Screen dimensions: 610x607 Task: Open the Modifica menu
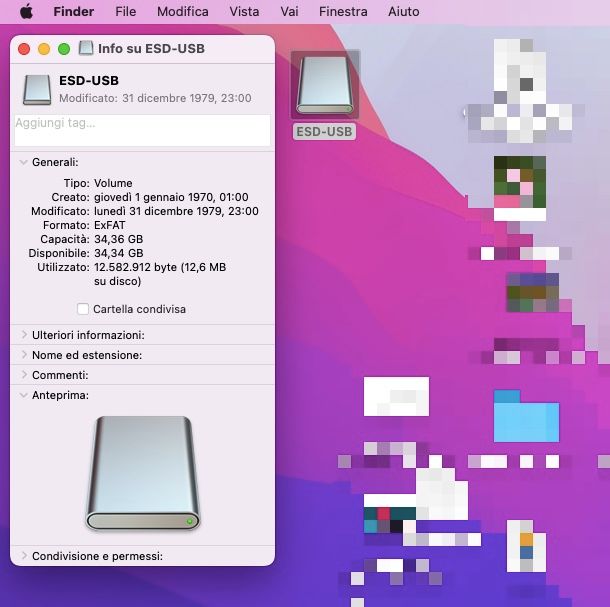pos(182,12)
